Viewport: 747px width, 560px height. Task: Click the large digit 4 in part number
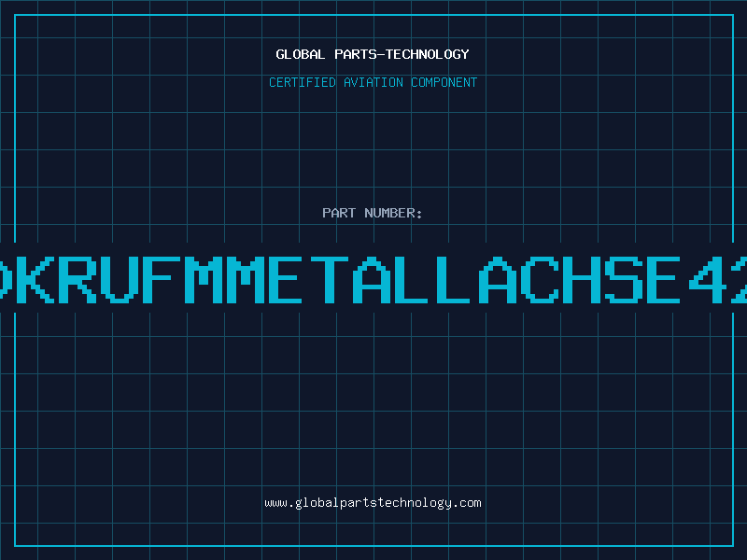pyautogui.click(x=708, y=279)
